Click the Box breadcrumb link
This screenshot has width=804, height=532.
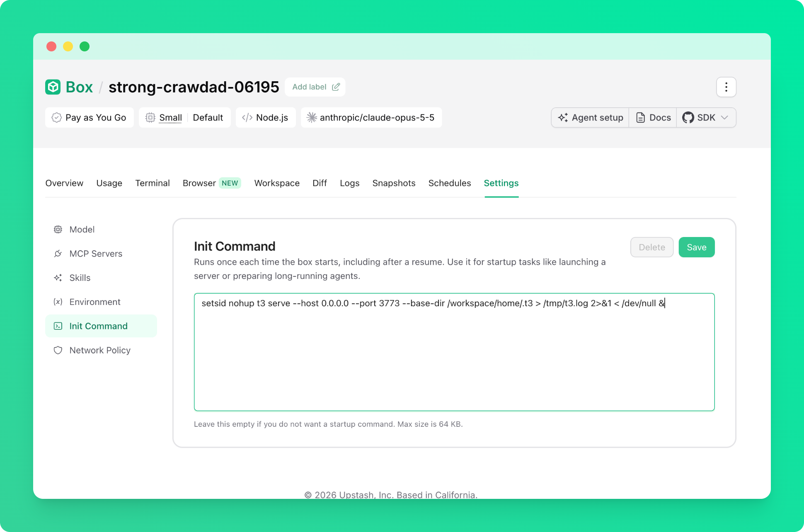[x=79, y=87]
